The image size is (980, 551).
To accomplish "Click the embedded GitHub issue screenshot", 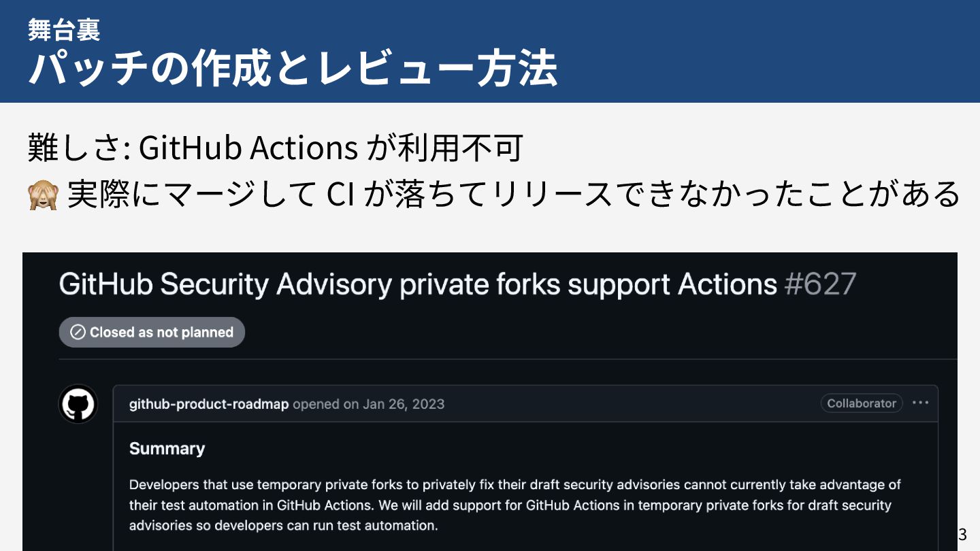I will (x=490, y=401).
